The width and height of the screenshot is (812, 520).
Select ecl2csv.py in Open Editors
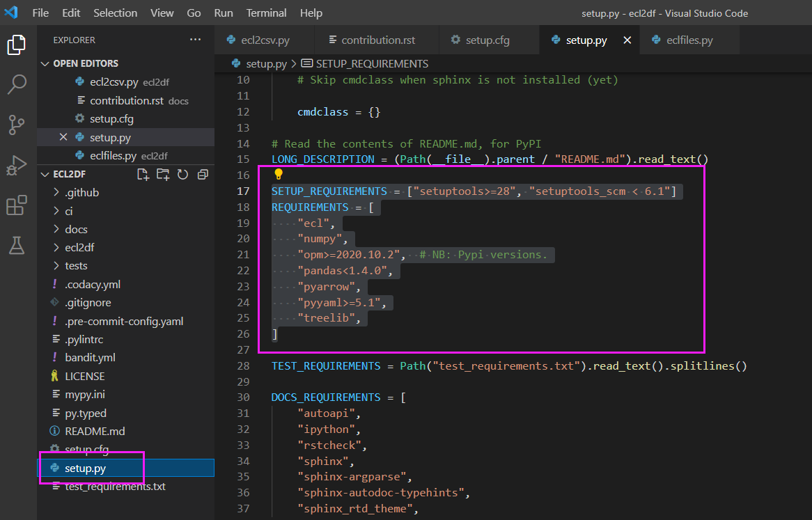tap(126, 81)
